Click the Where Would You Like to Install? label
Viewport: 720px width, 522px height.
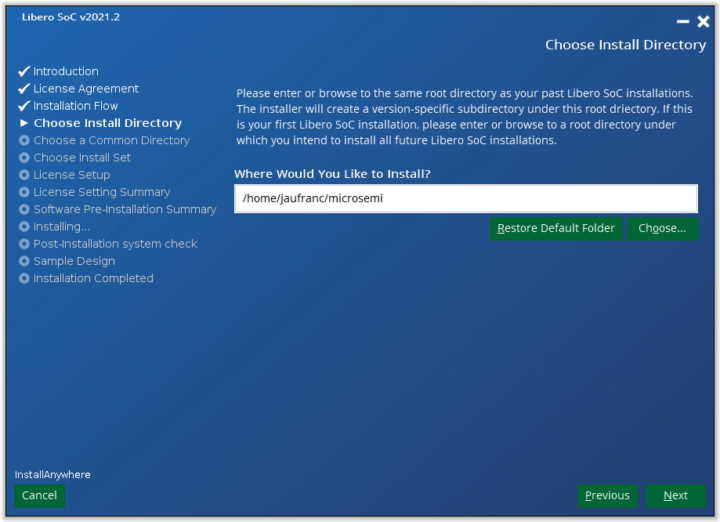pyautogui.click(x=332, y=174)
